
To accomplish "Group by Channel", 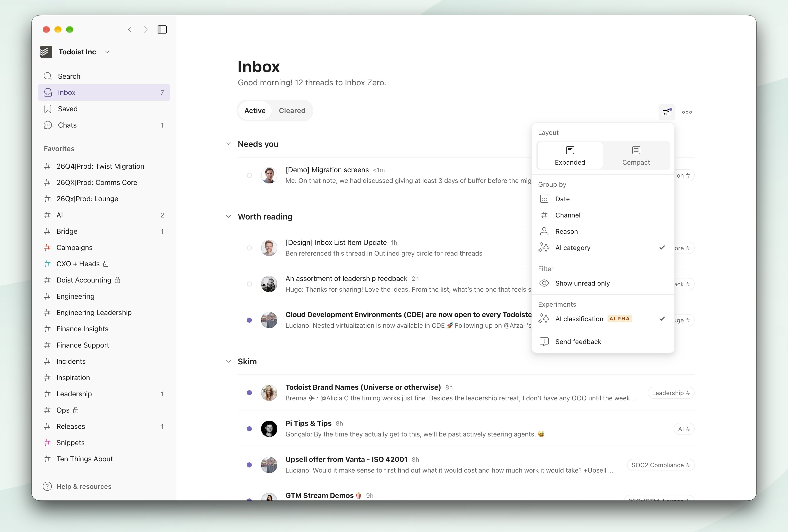I will pos(603,215).
